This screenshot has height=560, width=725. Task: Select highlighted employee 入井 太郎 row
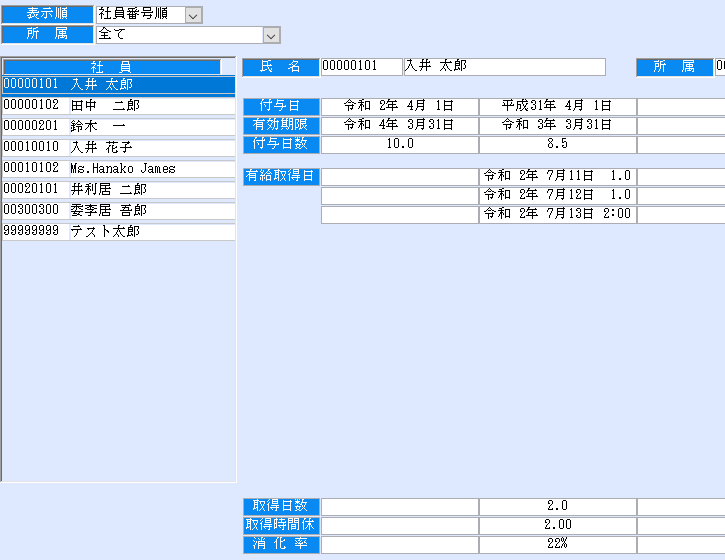point(118,85)
